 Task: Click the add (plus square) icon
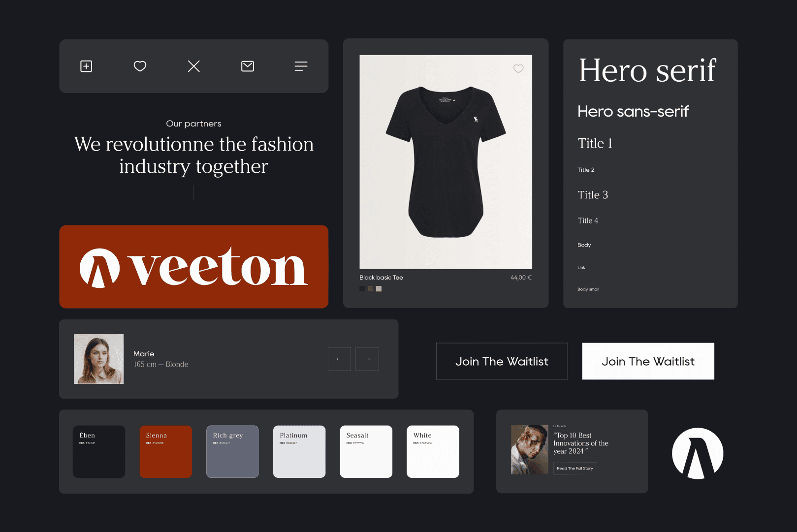click(x=86, y=66)
